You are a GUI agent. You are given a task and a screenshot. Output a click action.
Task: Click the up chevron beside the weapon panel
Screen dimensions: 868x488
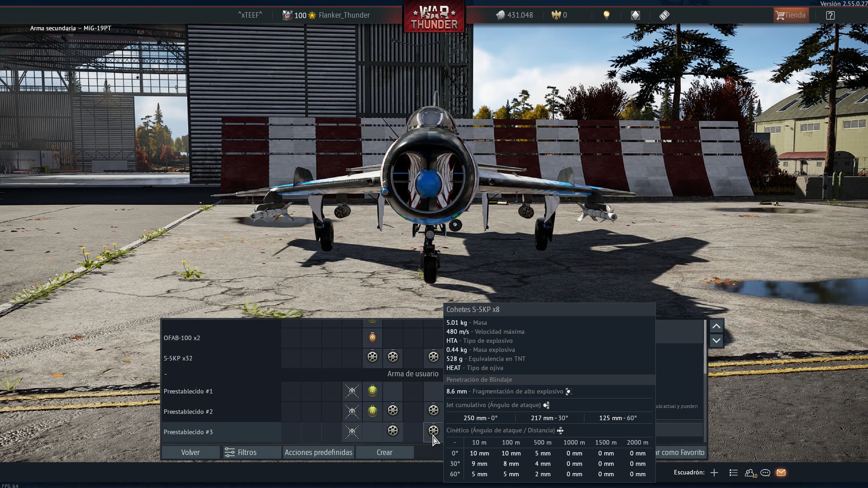pos(716,326)
